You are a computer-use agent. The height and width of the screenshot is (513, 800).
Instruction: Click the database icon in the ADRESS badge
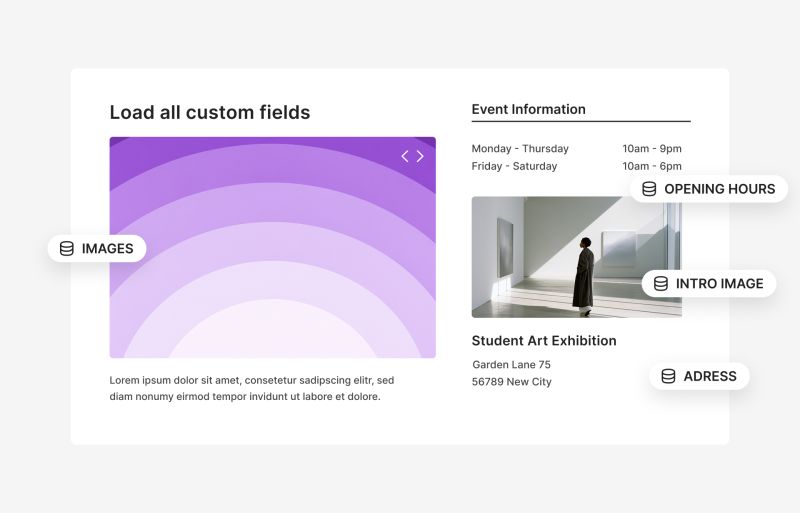pos(668,376)
